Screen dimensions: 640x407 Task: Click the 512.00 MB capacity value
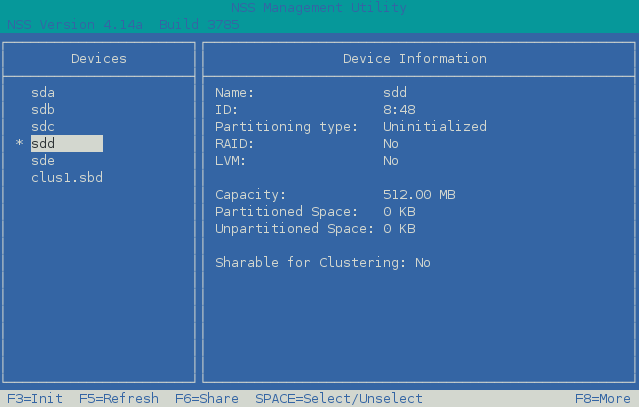click(x=418, y=195)
